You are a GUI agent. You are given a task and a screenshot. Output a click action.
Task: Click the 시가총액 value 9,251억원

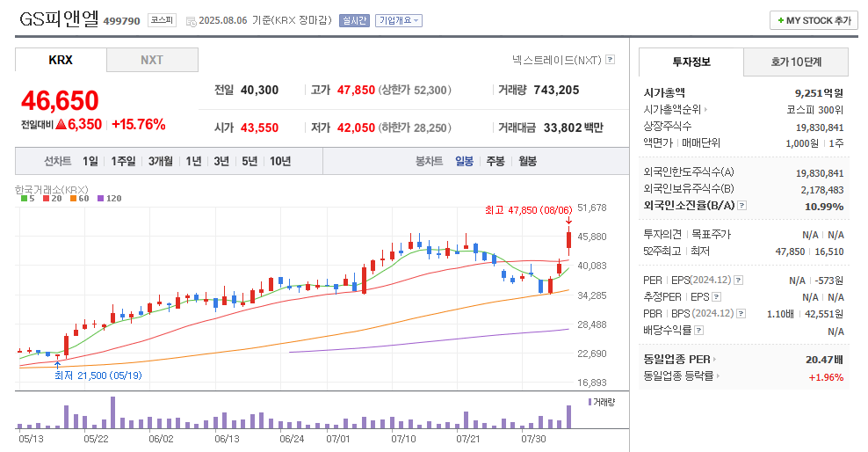pyautogui.click(x=820, y=93)
